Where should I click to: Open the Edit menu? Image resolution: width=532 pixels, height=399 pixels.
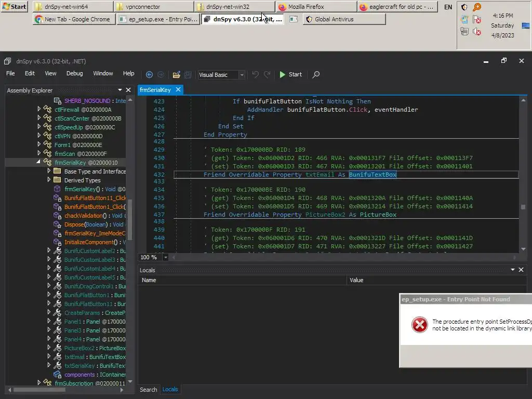[30, 73]
